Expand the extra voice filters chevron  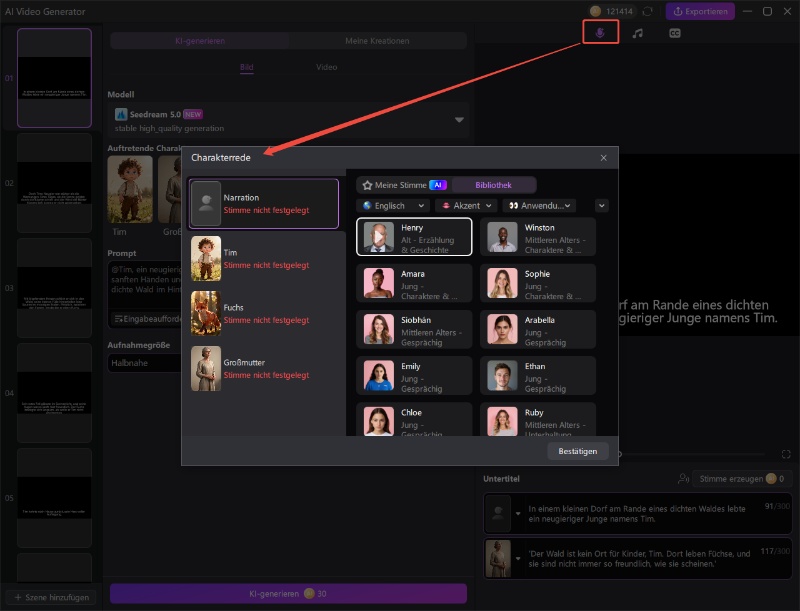602,206
